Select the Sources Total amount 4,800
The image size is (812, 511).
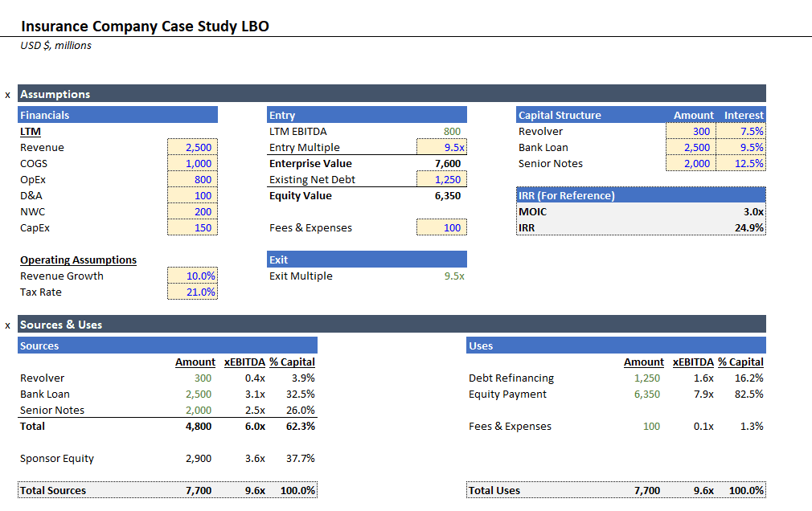click(199, 426)
